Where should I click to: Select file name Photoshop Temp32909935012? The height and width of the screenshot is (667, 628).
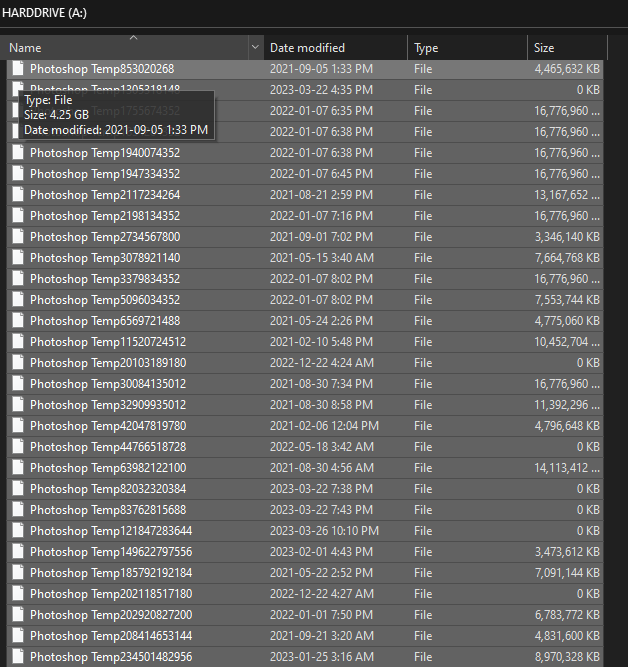point(108,405)
